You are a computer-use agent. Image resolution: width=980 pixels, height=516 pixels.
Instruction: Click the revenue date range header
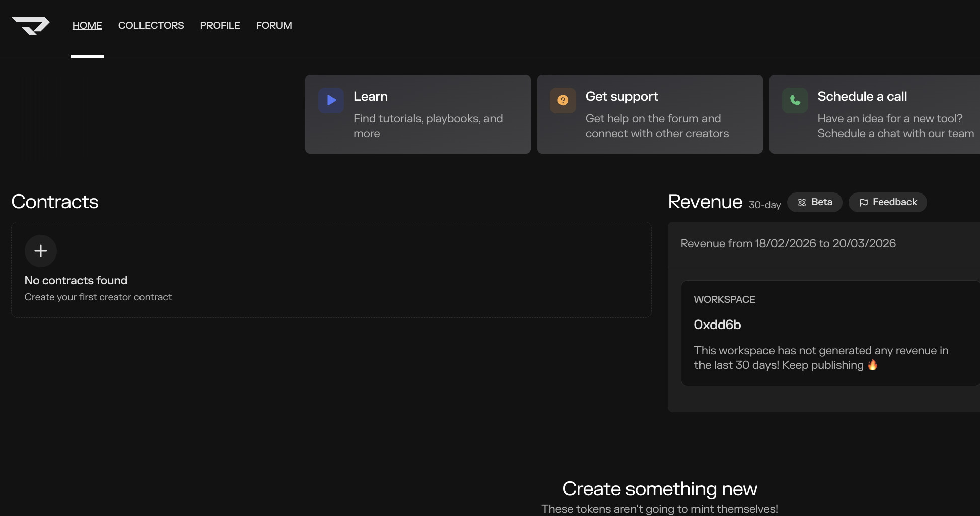(x=788, y=244)
